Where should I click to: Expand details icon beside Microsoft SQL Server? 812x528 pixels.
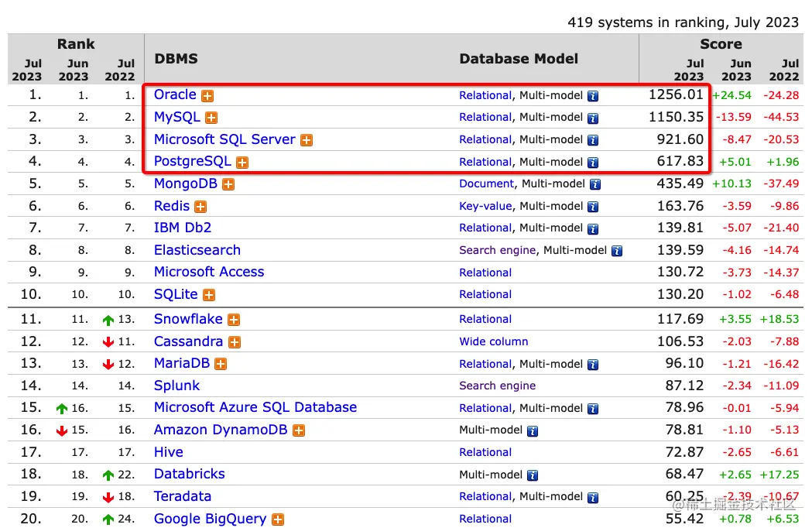(307, 140)
